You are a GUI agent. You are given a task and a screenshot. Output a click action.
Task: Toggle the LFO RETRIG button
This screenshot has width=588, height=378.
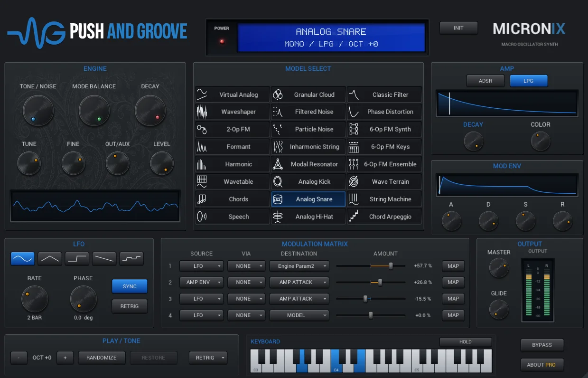point(130,306)
